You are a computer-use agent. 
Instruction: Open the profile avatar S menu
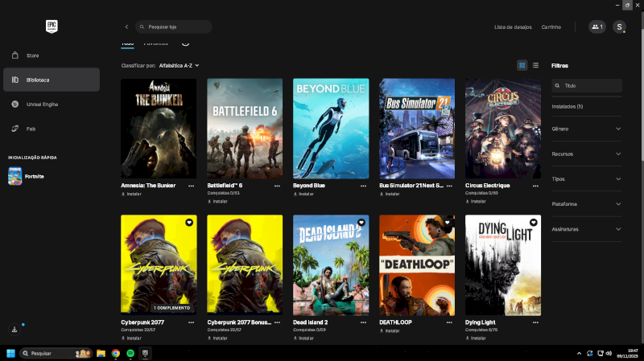coord(619,27)
